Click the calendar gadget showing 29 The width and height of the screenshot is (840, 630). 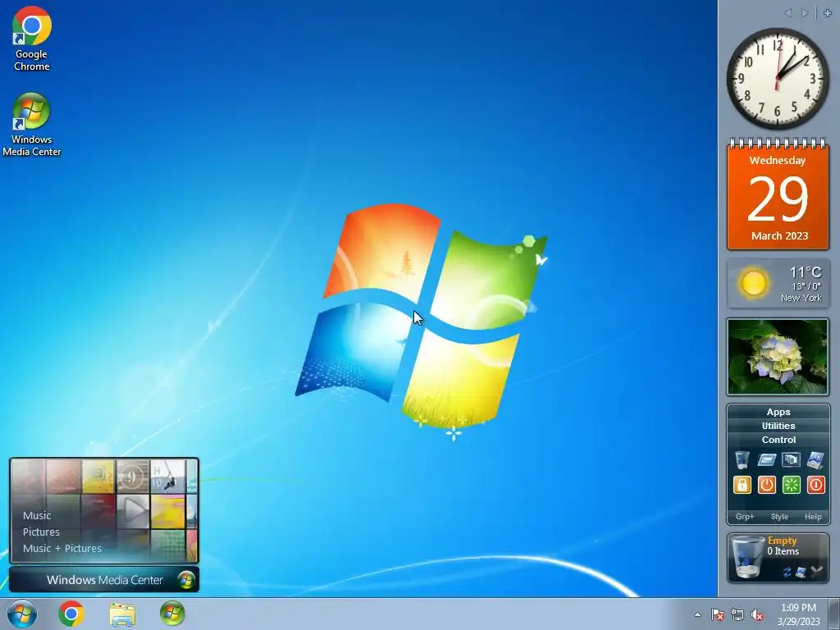point(778,194)
